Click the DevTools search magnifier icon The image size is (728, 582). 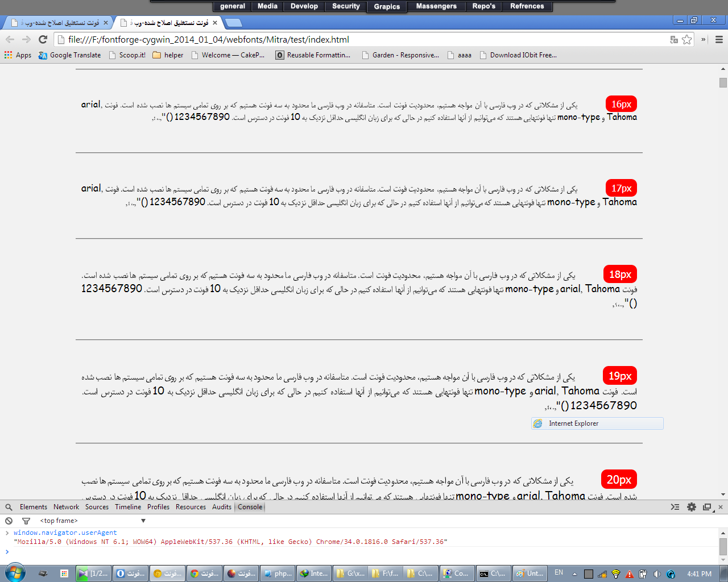pyautogui.click(x=9, y=507)
